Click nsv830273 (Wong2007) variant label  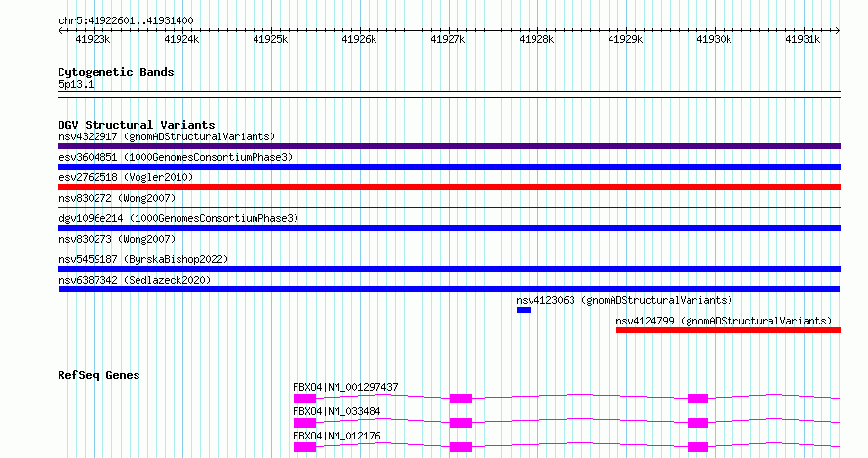(117, 239)
